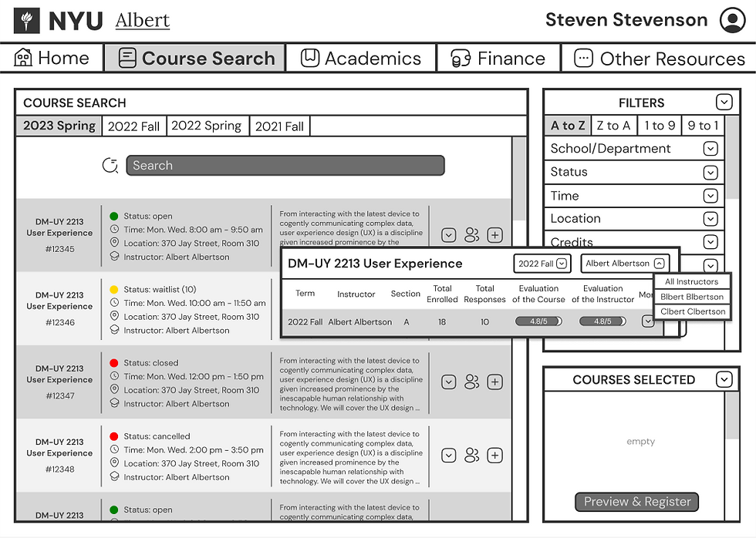The width and height of the screenshot is (756, 538).
Task: Click the Total Enrolled value 18
Action: click(441, 321)
